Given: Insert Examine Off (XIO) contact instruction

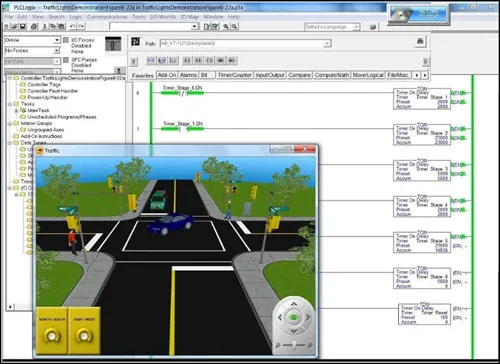Looking at the screenshot, I should coord(198,60).
